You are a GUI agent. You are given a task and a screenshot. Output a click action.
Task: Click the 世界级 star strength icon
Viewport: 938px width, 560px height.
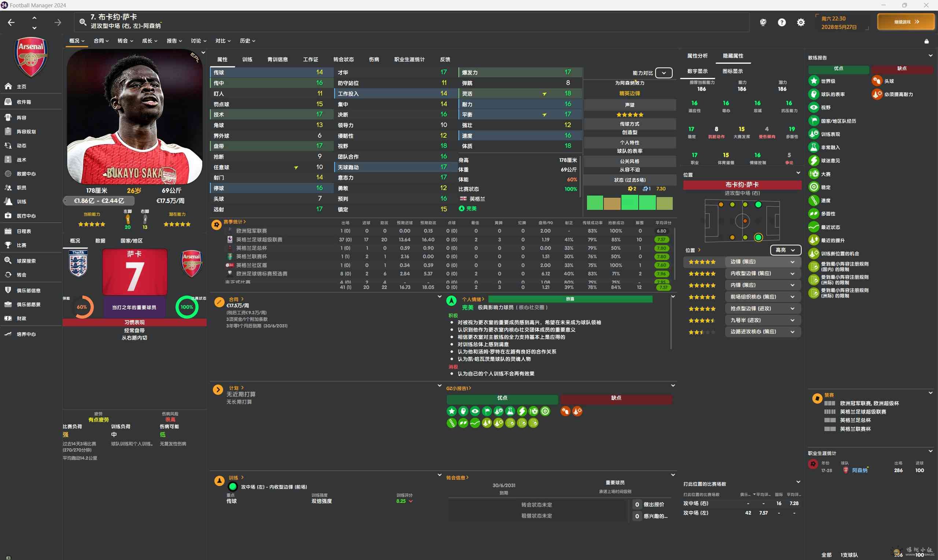(x=813, y=81)
